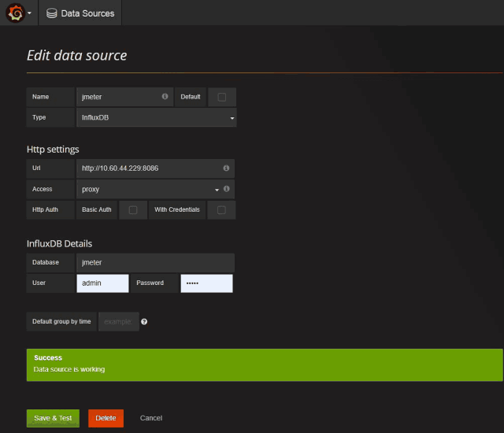Click the dropdown caret beside Grafana logo
This screenshot has width=504, height=433.
pos(29,13)
